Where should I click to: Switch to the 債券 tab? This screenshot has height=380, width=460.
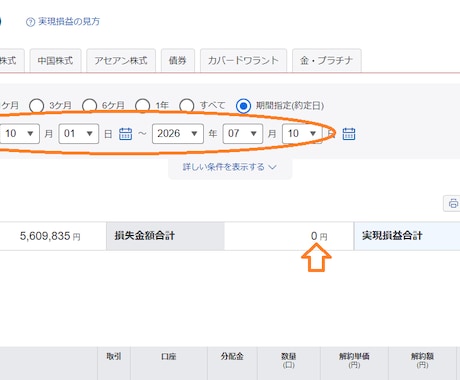178,61
